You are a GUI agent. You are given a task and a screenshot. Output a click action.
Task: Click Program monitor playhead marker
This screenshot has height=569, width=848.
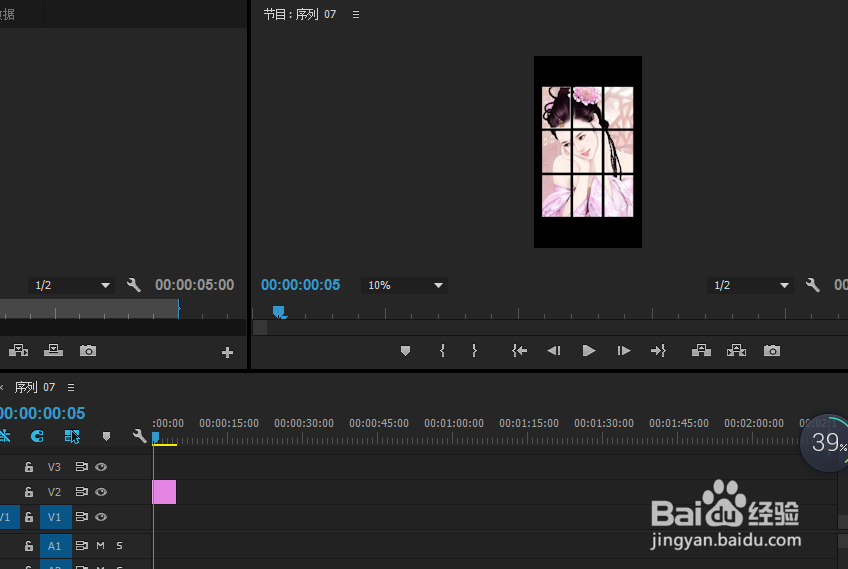point(279,312)
